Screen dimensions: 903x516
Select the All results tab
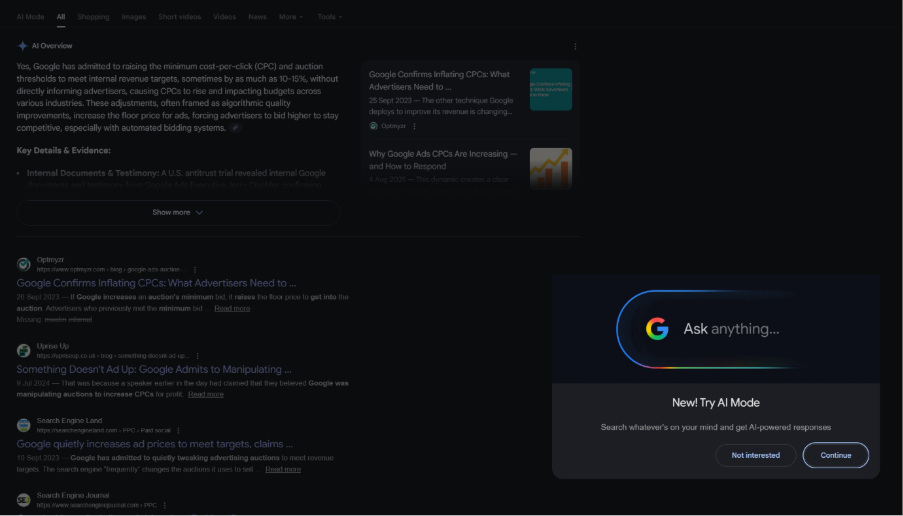click(61, 17)
